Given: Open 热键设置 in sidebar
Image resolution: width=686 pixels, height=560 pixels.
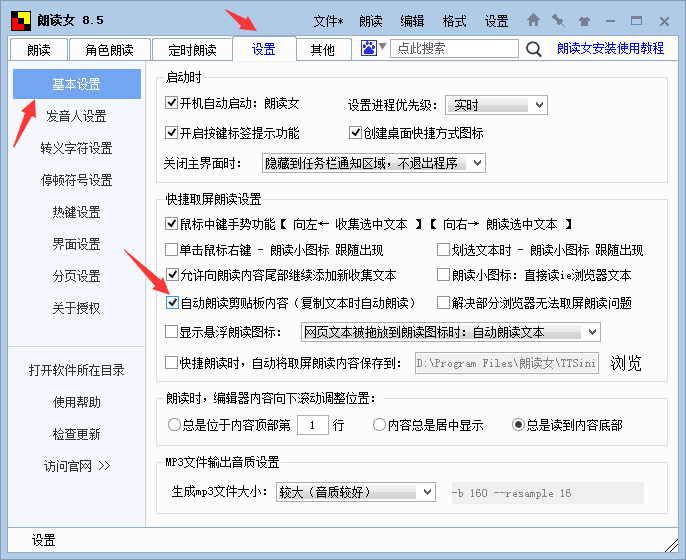Looking at the screenshot, I should 77,212.
